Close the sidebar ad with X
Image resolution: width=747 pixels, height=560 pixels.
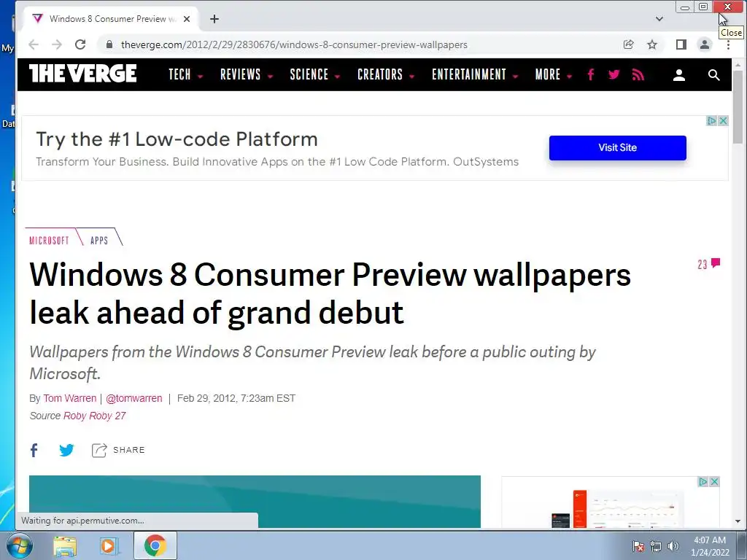pos(714,482)
